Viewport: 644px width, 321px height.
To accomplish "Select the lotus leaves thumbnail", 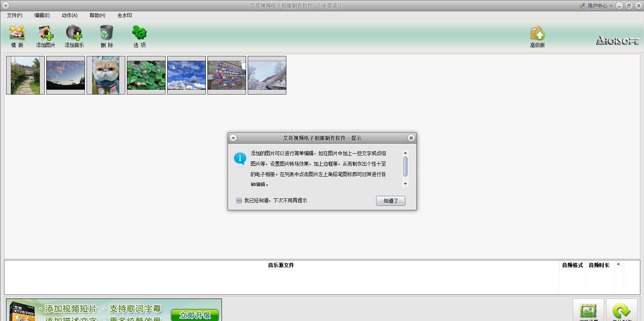I will [146, 75].
